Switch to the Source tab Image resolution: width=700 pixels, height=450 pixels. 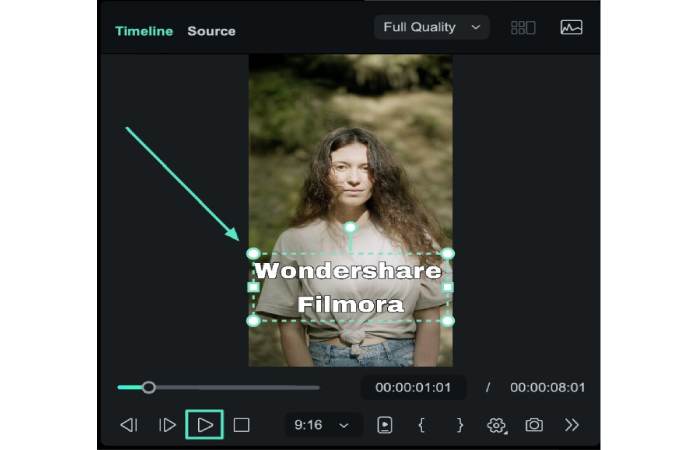212,31
